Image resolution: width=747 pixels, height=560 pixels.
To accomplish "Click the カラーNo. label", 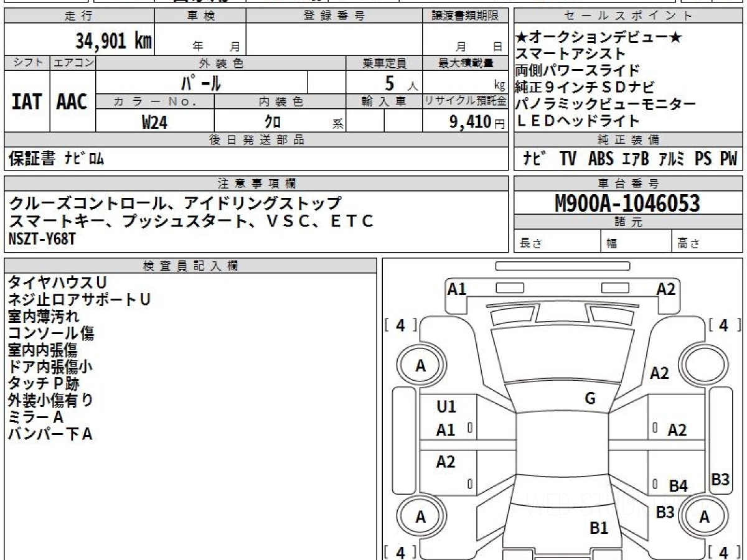I will 155,102.
